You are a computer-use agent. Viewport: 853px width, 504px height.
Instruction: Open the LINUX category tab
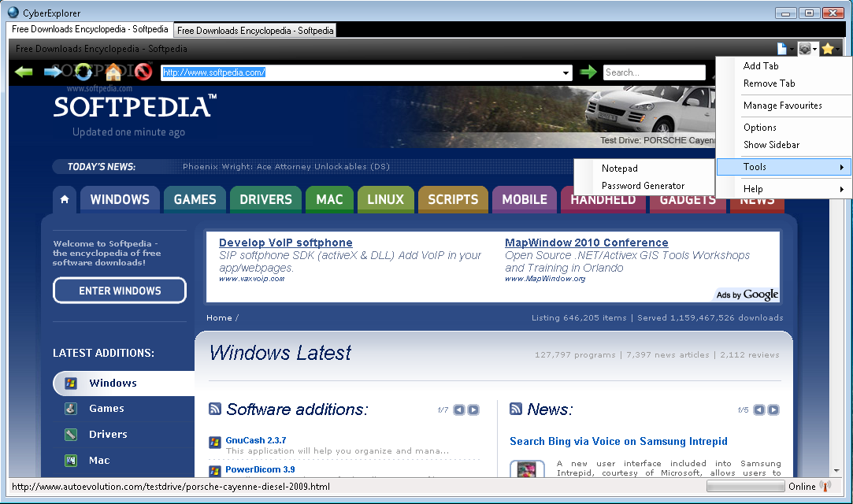(385, 199)
